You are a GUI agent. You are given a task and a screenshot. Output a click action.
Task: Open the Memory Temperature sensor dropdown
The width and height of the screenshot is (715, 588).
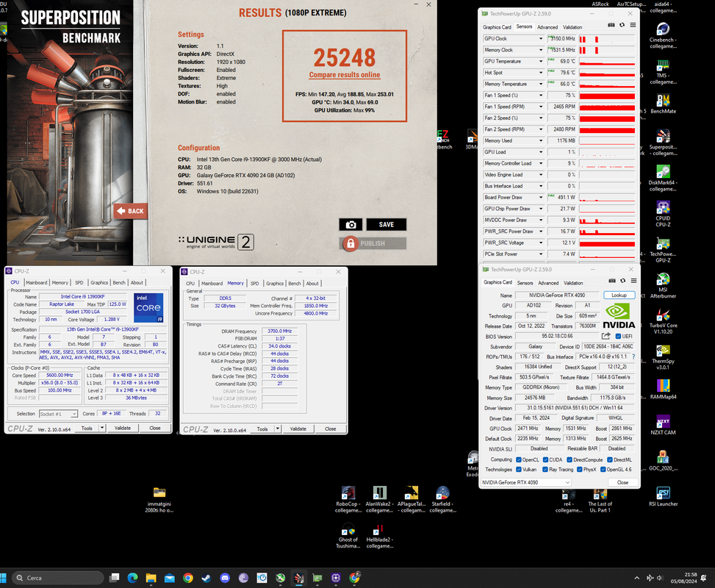541,84
